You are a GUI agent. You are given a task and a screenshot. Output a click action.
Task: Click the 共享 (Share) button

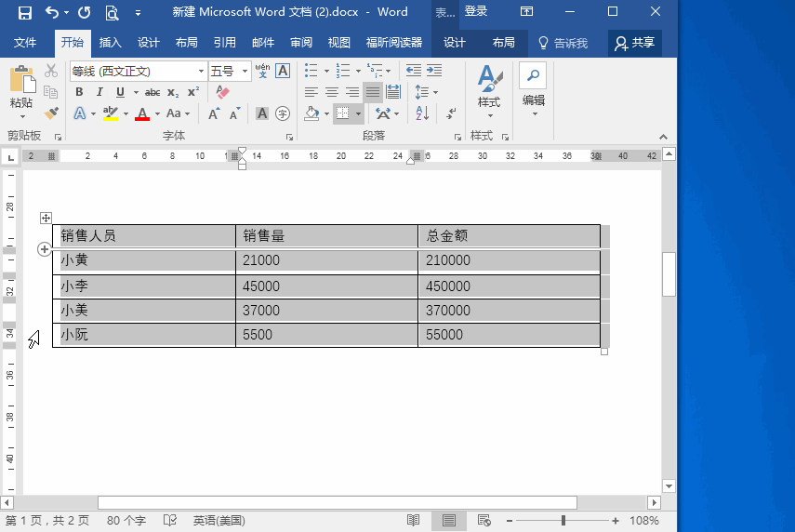tap(635, 43)
